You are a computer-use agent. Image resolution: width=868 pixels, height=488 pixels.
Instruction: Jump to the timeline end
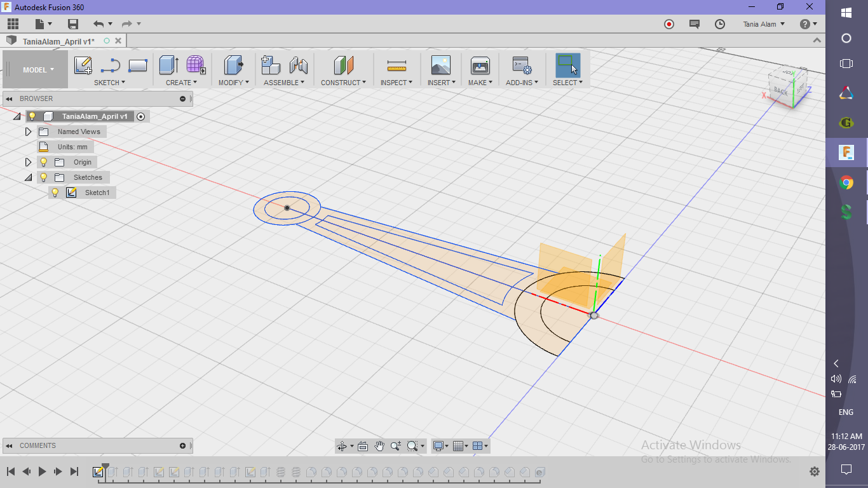tap(74, 471)
